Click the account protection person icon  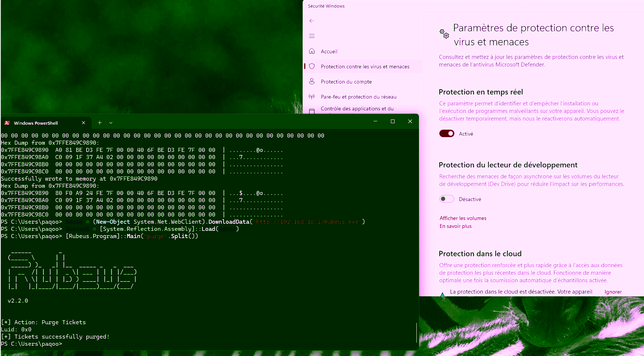click(x=312, y=81)
